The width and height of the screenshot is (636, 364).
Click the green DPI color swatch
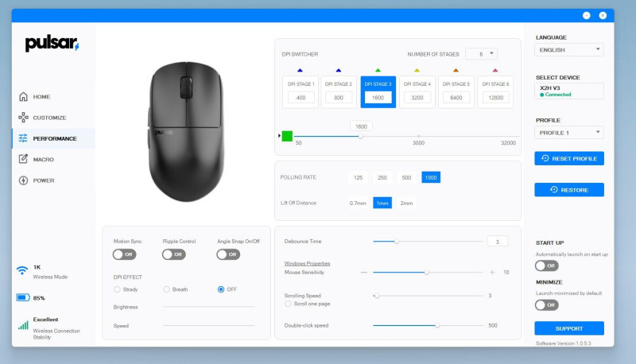coord(287,136)
